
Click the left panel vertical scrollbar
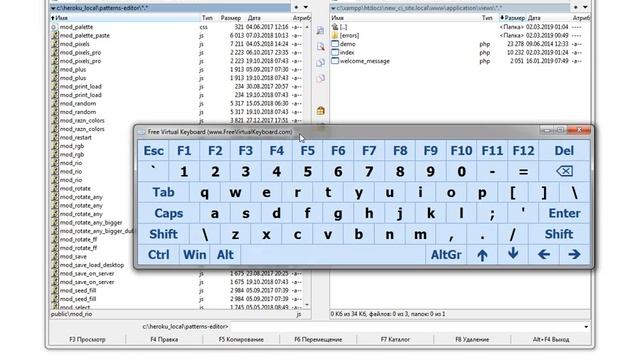[307, 165]
